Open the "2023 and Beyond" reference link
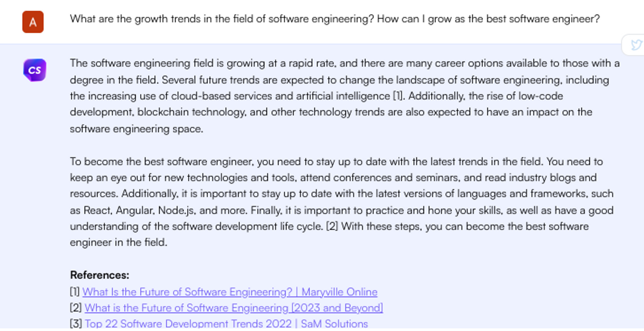 click(x=233, y=308)
